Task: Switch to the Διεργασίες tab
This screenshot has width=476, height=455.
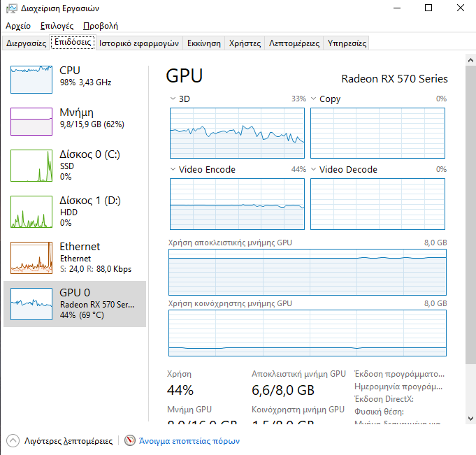Action: pos(26,43)
